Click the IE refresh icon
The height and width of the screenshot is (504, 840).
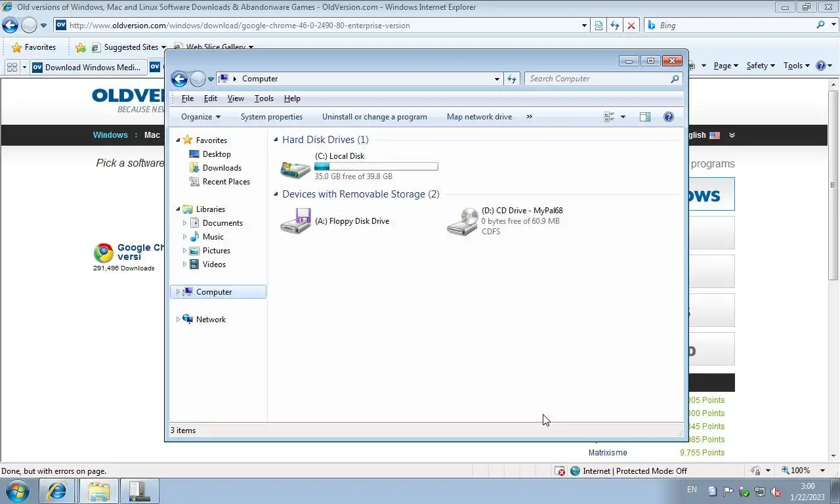614,26
